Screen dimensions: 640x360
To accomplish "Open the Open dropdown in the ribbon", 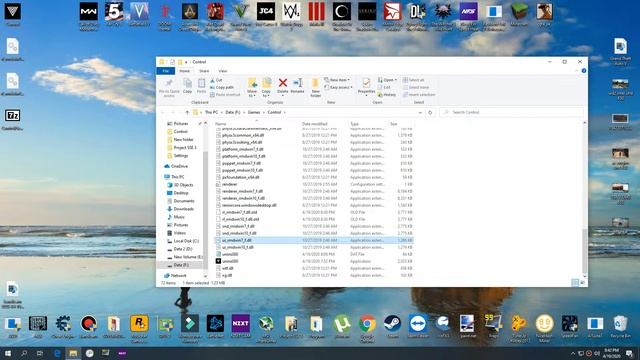I will pyautogui.click(x=387, y=80).
